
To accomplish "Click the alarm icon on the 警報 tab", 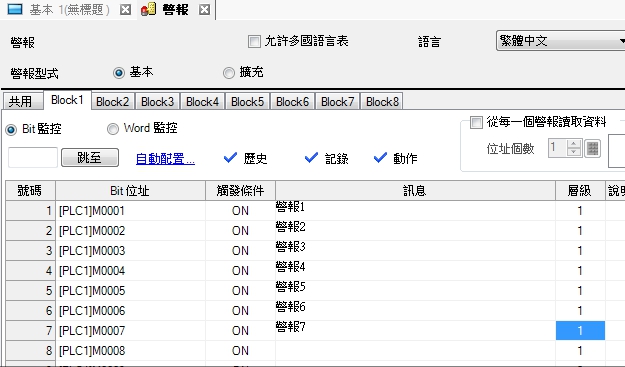I will tap(148, 9).
